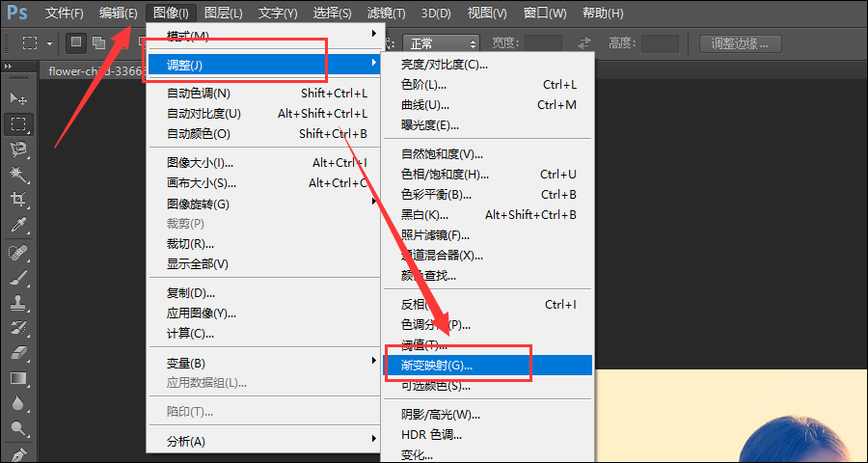Image resolution: width=868 pixels, height=463 pixels.
Task: Select the Gradient tool
Action: click(x=19, y=378)
